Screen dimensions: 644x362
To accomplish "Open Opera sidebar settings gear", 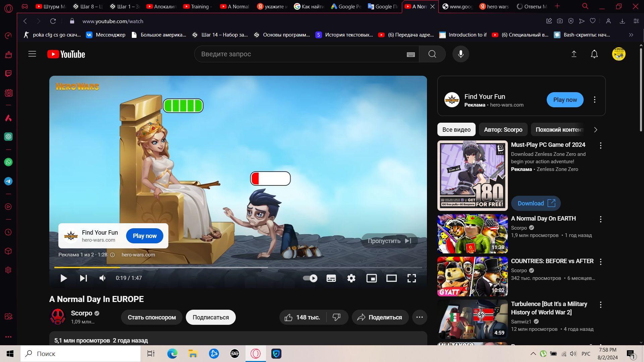I will [x=8, y=270].
